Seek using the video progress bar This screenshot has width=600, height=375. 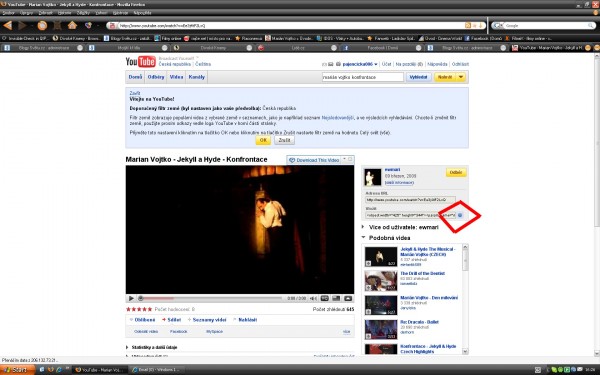click(x=211, y=298)
